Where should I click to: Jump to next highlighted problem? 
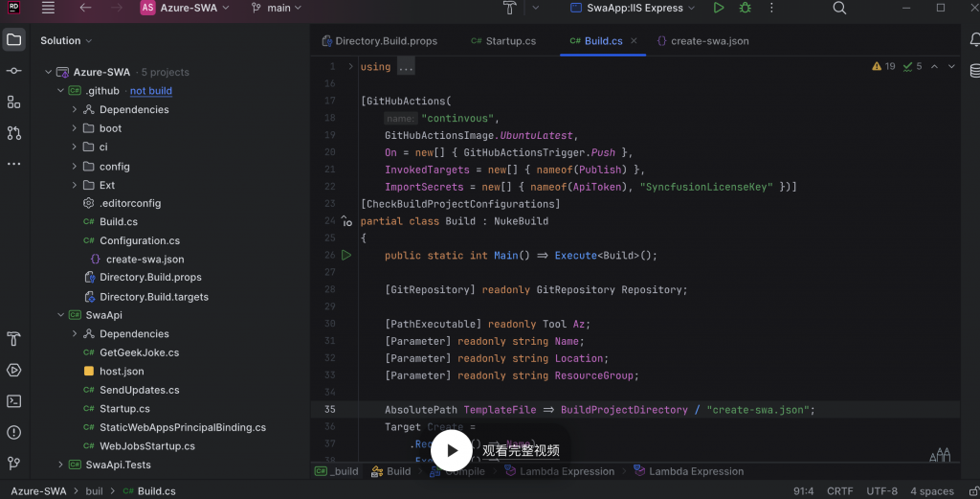click(951, 66)
